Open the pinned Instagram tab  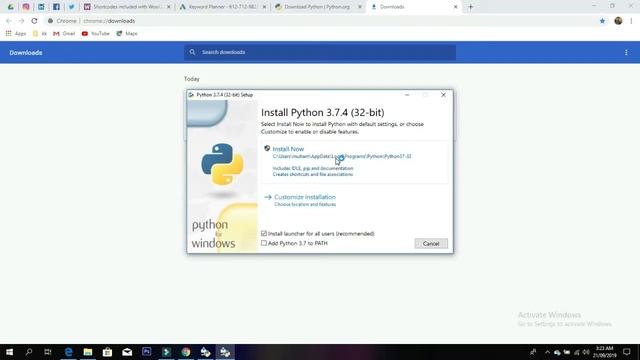pos(26,7)
